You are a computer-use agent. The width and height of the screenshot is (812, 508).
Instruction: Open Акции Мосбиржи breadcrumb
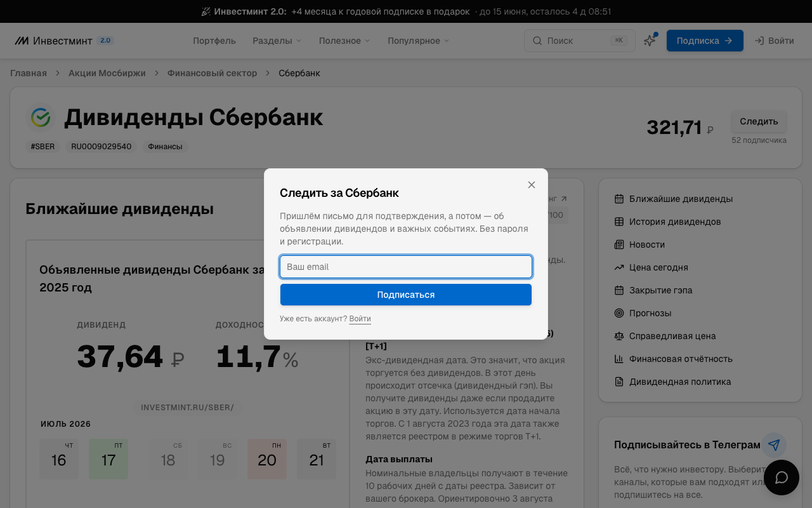click(107, 73)
